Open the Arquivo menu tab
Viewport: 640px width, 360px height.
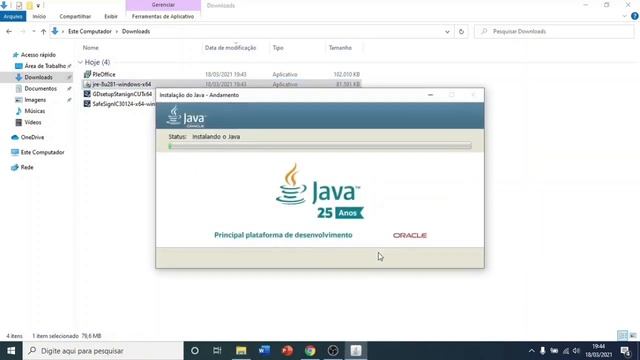[x=13, y=16]
